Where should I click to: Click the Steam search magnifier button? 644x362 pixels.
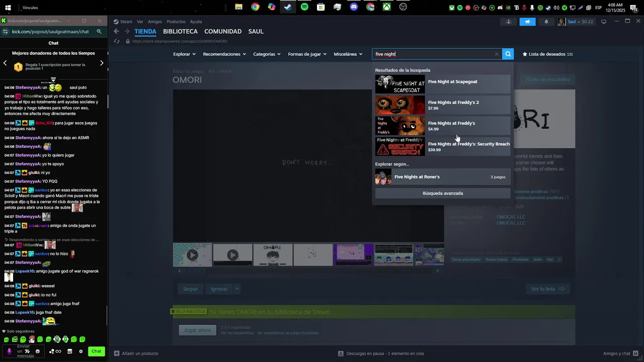[x=508, y=54]
